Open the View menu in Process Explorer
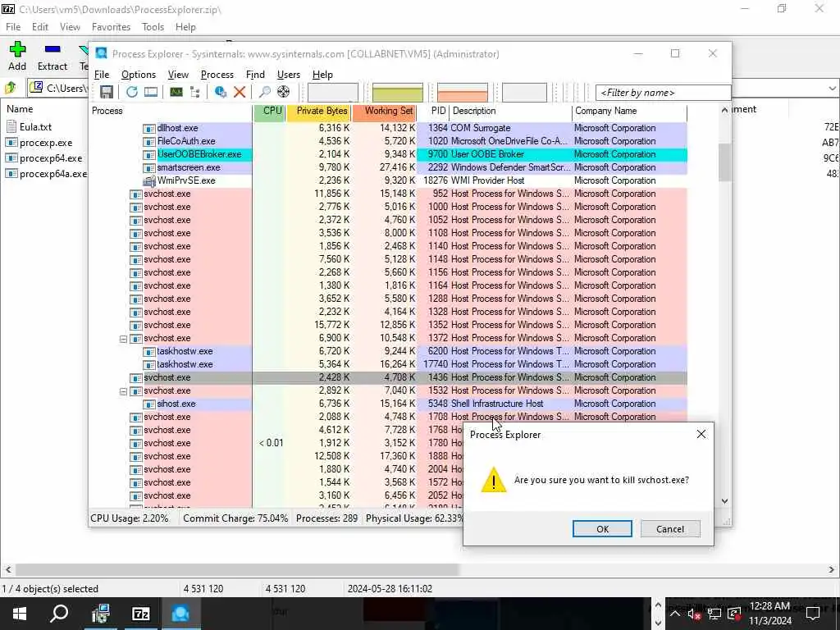The width and height of the screenshot is (840, 630). pos(178,75)
